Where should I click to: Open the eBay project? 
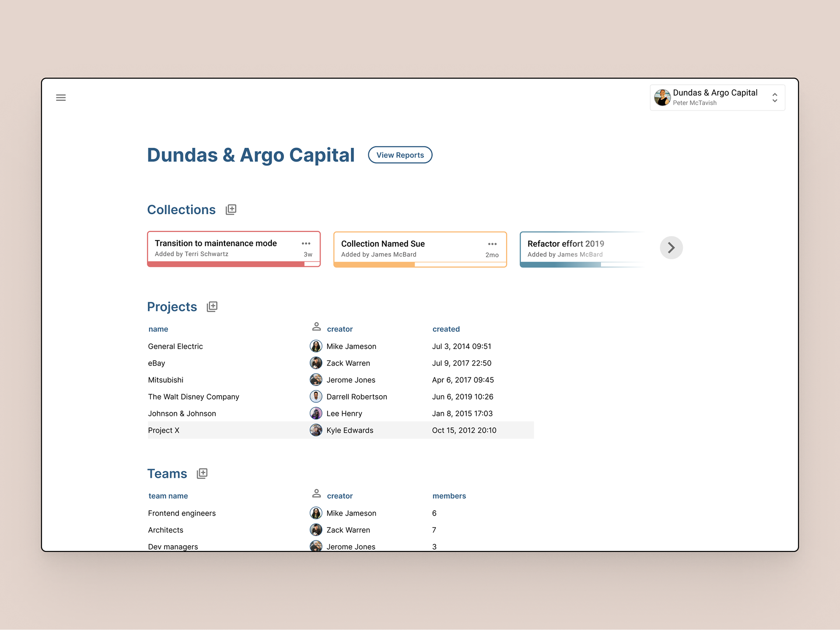(x=157, y=363)
